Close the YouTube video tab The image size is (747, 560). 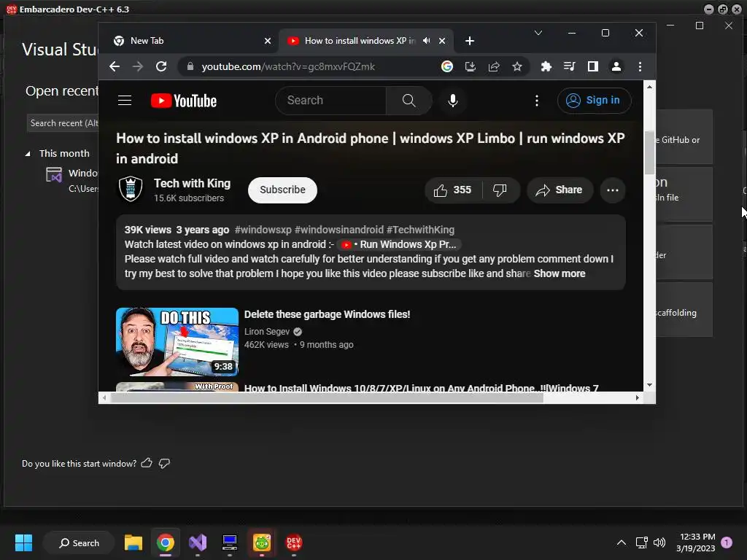442,41
